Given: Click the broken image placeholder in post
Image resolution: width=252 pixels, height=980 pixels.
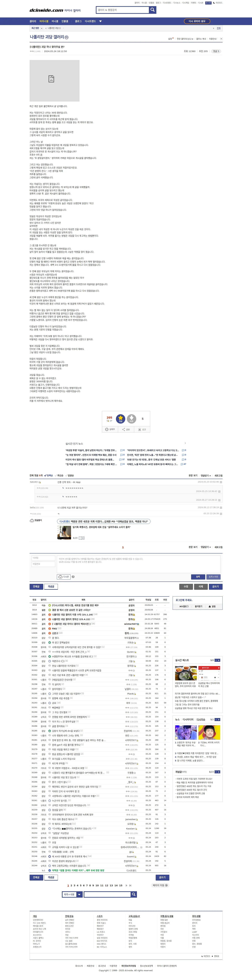Looking at the screenshot, I should coord(55,81).
